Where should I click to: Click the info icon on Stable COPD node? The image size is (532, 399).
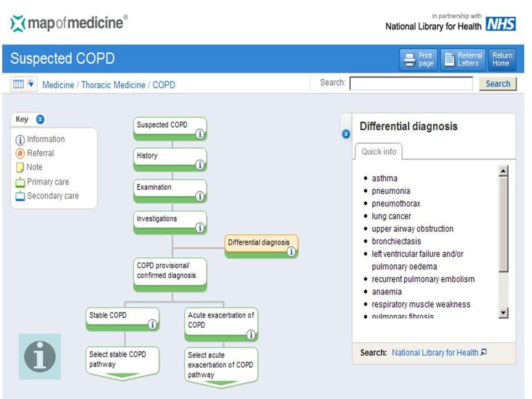pyautogui.click(x=152, y=324)
